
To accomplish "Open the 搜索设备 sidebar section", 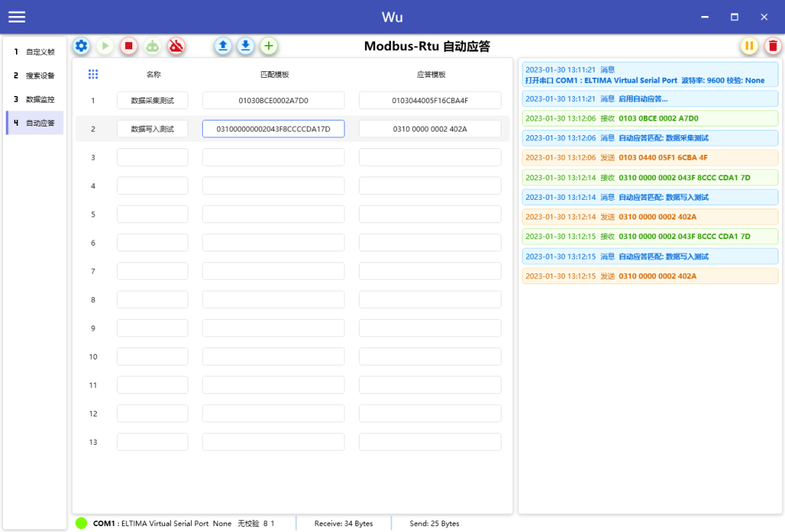I will point(33,75).
